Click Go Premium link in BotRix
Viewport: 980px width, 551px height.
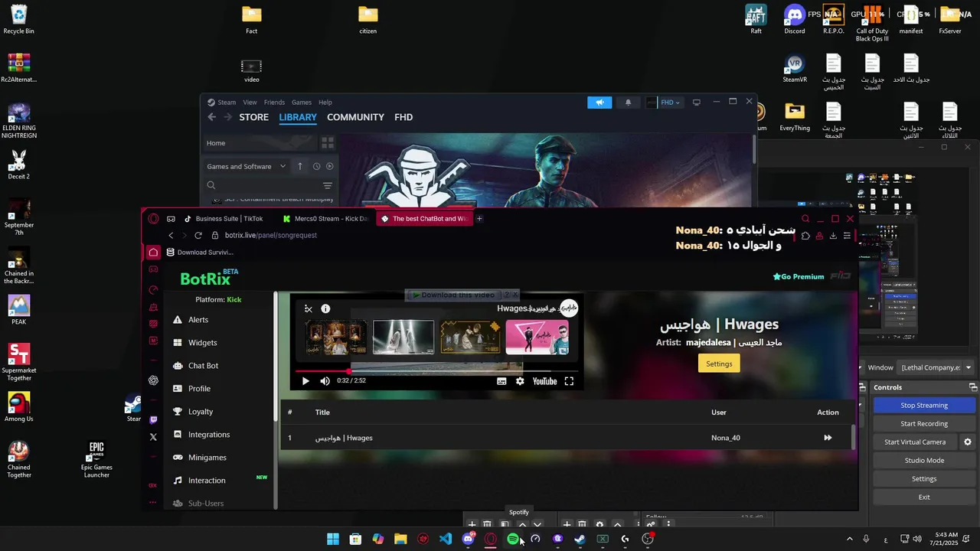coord(799,277)
